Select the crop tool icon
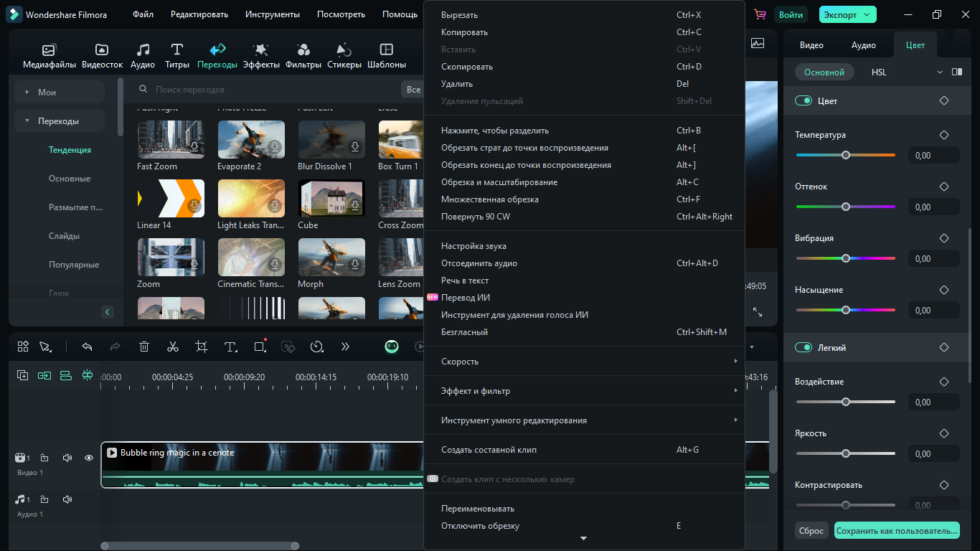Image resolution: width=980 pixels, height=551 pixels. coord(202,347)
